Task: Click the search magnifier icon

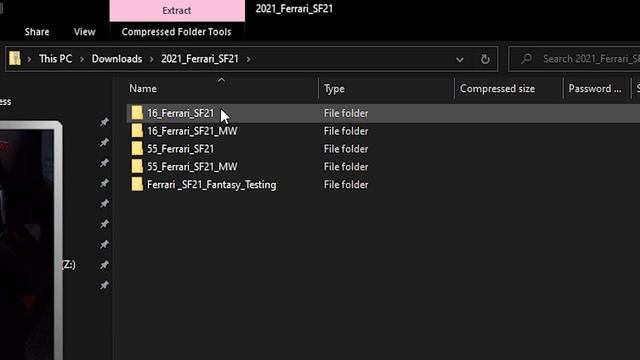Action: tap(527, 59)
